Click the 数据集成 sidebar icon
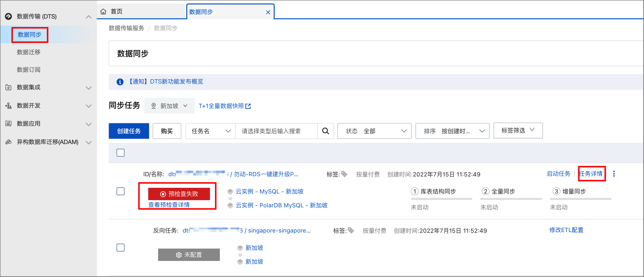Viewport: 644px width, 277px height. pyautogui.click(x=8, y=87)
